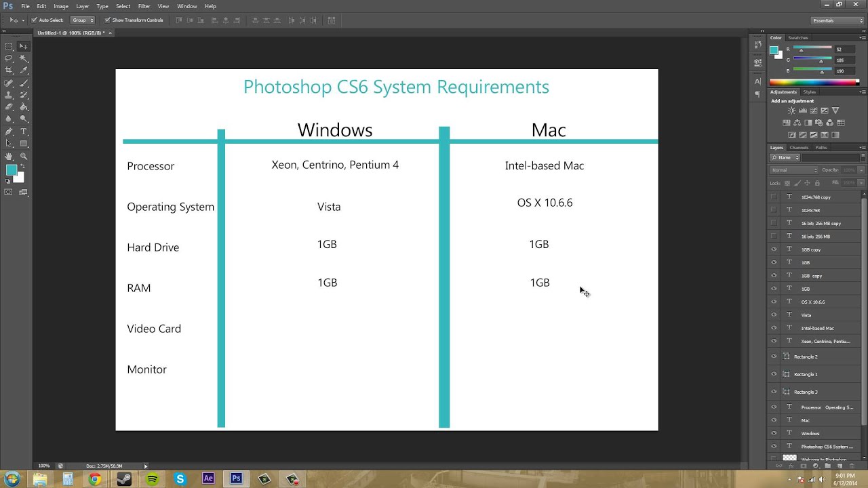Screen dimensions: 868x488
Task: Select the Clone Stamp tool
Action: coord(9,95)
